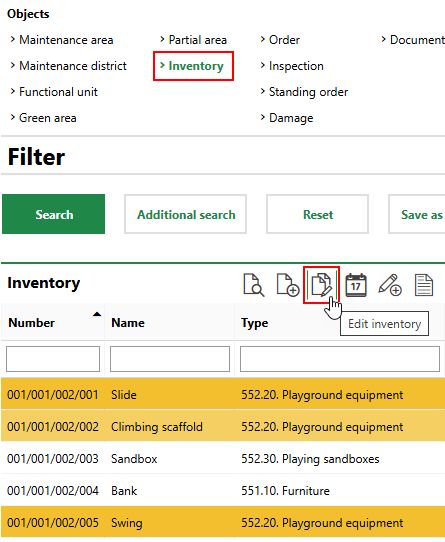Sort by Number column header

tap(31, 323)
